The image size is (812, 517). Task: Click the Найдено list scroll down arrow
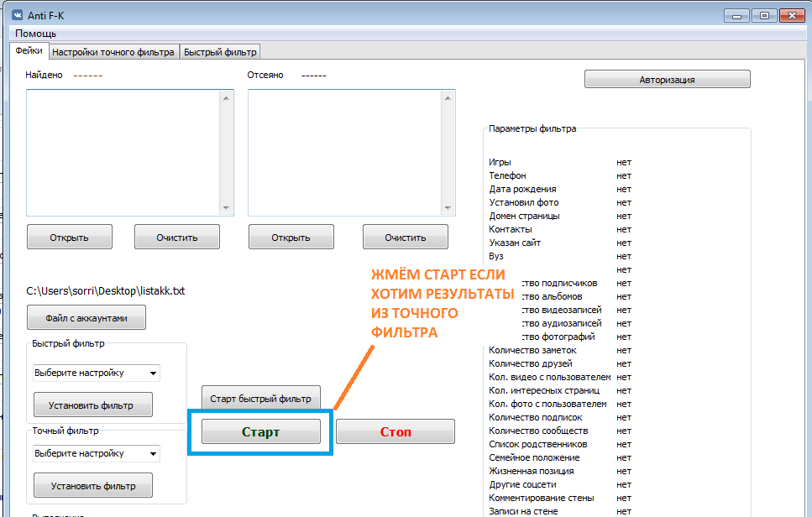[x=227, y=208]
